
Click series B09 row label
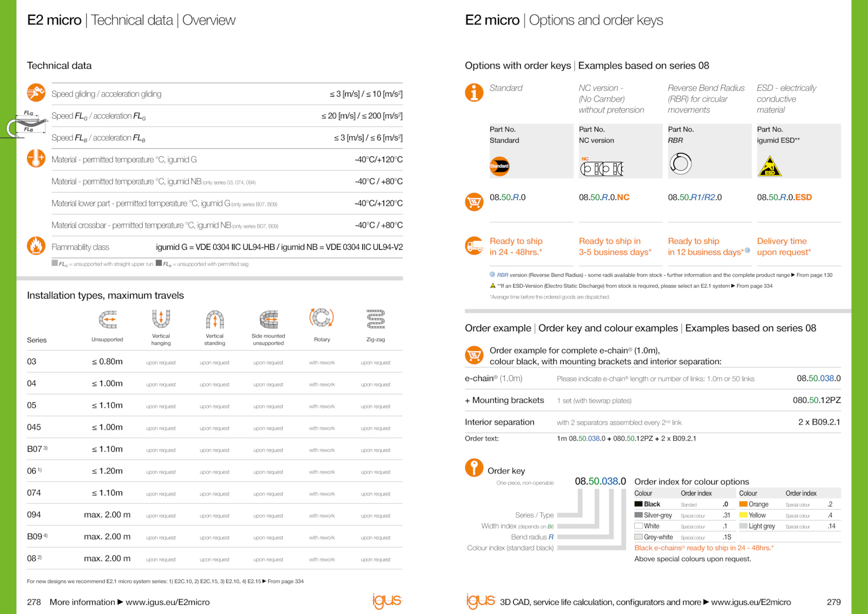[x=37, y=536]
